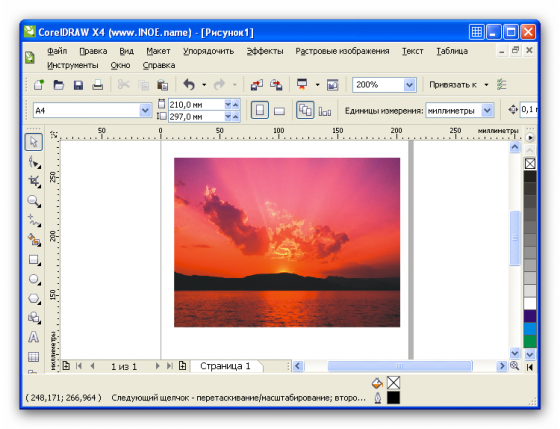This screenshot has width=560, height=429.
Task: Toggle landscape page orientation
Action: click(x=279, y=111)
